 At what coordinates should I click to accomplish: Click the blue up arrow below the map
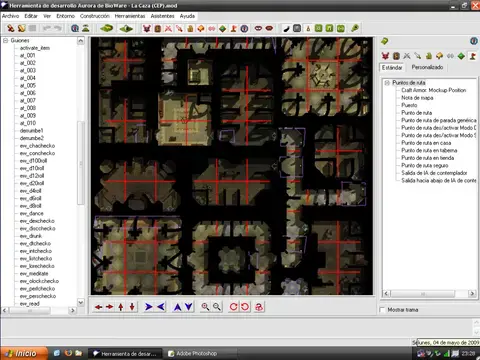coord(177,307)
